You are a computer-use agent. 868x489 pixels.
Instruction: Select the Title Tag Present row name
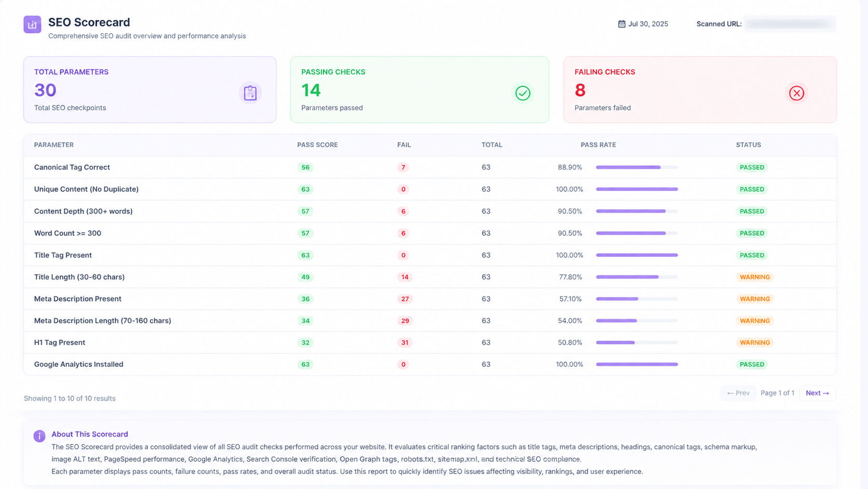tap(63, 255)
